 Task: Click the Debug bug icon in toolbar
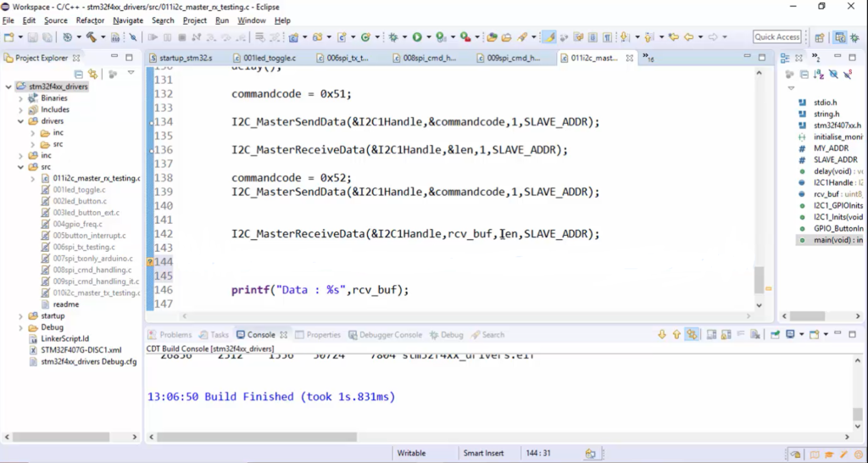(393, 37)
